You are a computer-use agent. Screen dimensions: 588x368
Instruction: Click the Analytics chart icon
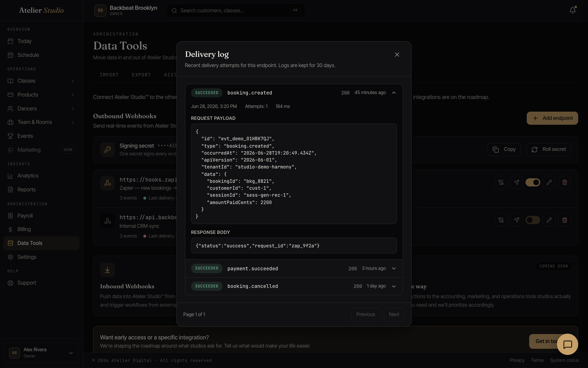10,176
